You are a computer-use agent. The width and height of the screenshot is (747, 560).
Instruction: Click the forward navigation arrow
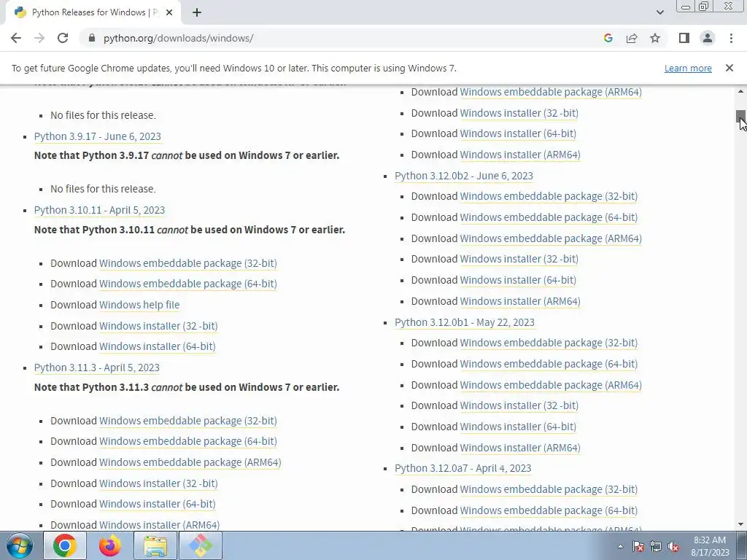[39, 38]
